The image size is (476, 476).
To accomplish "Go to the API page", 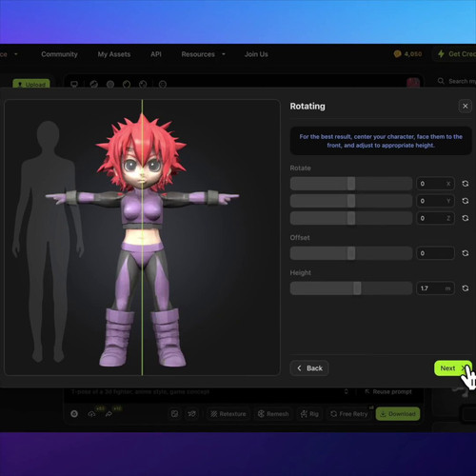I will 156,54.
